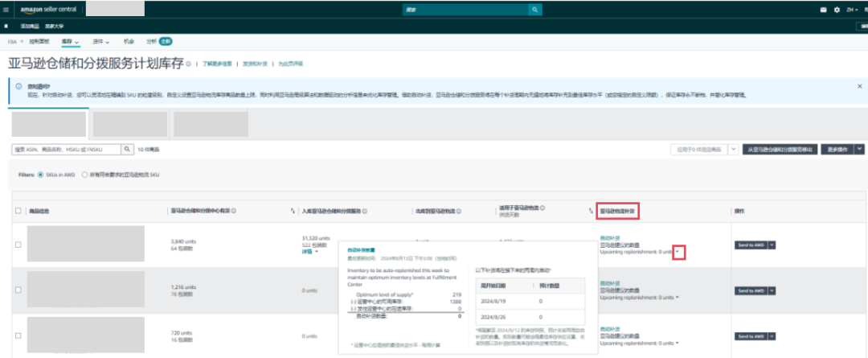The image size is (868, 358).
Task: Open the settings gear icon
Action: (x=837, y=10)
